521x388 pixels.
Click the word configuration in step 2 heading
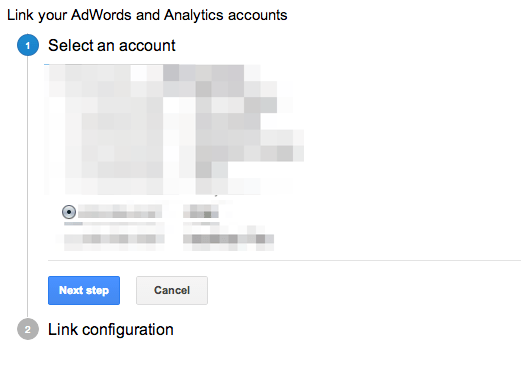[x=128, y=330]
